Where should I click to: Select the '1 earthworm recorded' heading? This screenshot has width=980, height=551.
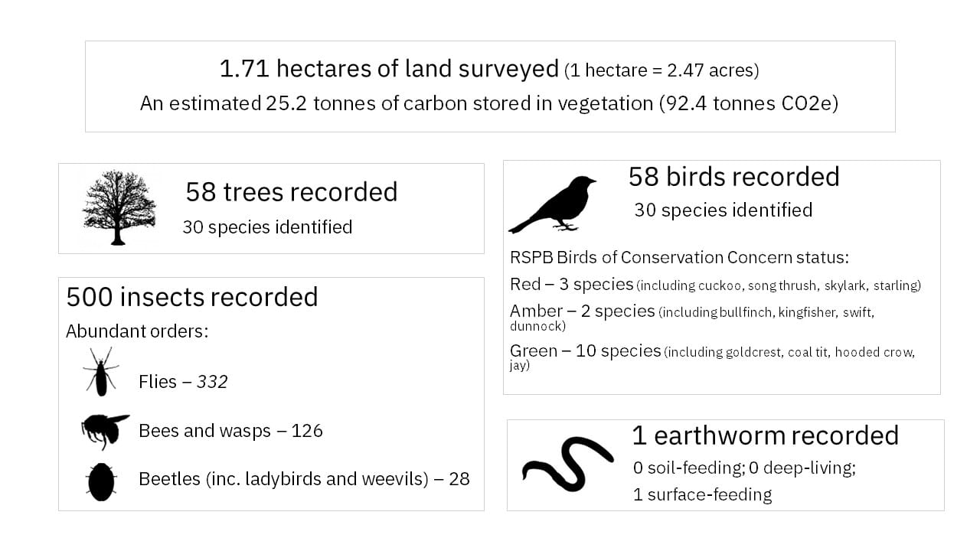tap(765, 435)
